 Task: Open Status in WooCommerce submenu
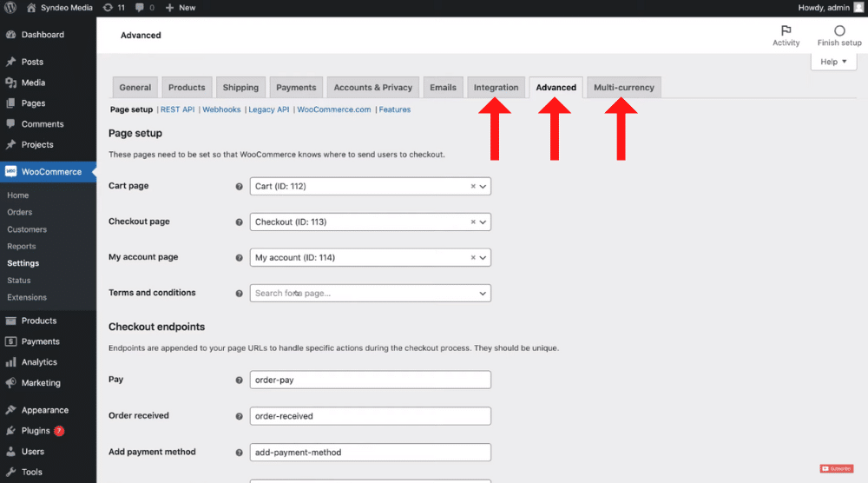(19, 281)
